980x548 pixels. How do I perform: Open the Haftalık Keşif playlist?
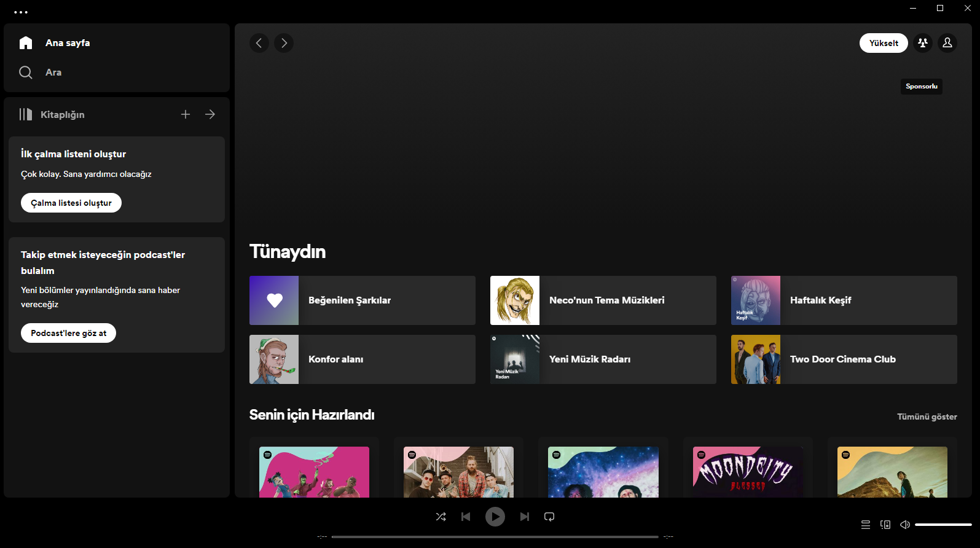(844, 300)
